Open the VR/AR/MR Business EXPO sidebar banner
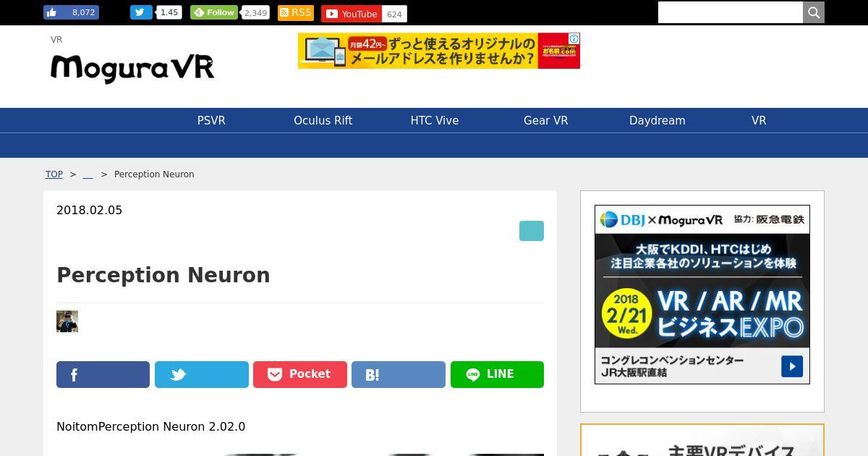The height and width of the screenshot is (456, 868). coord(702,295)
